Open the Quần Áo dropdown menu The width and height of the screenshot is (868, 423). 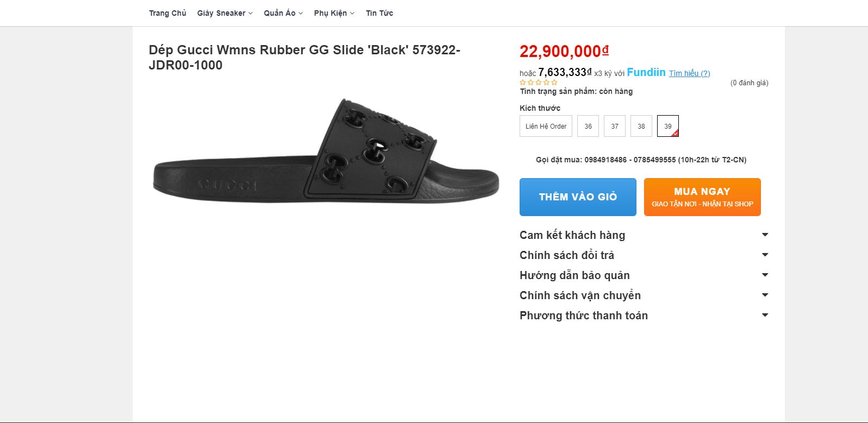pyautogui.click(x=283, y=13)
